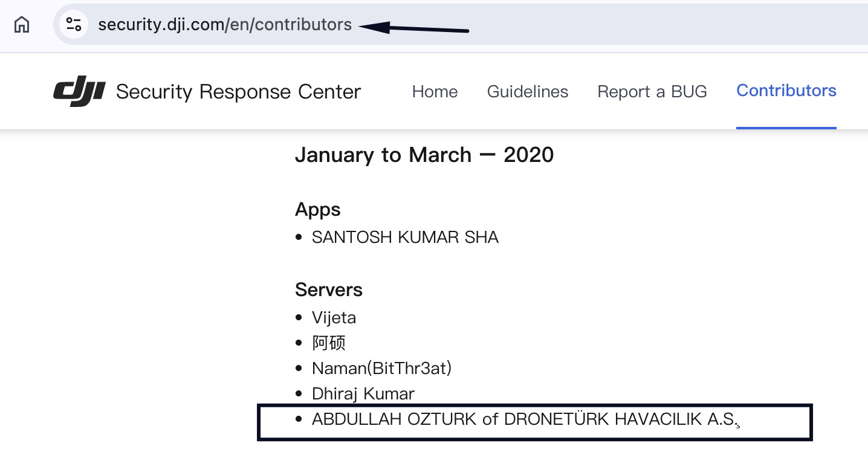Select the Contributors tab

[786, 91]
